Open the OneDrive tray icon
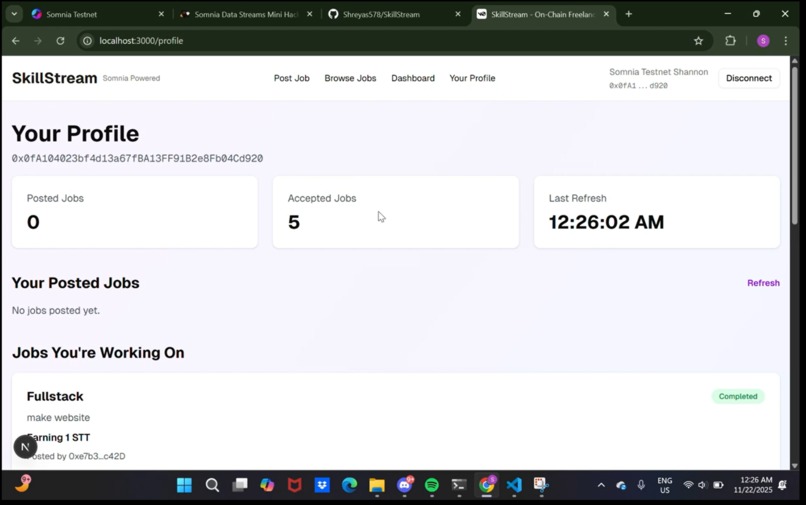The width and height of the screenshot is (806, 505). coord(621,485)
